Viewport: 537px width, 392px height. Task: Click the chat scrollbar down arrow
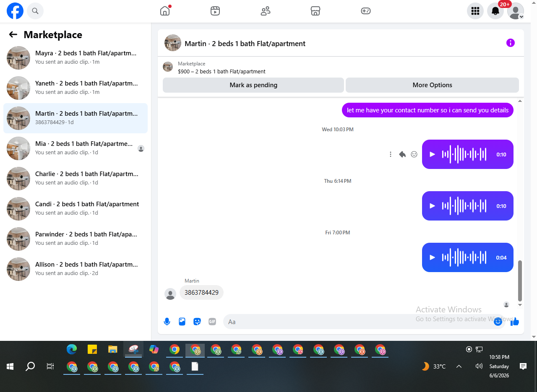520,305
